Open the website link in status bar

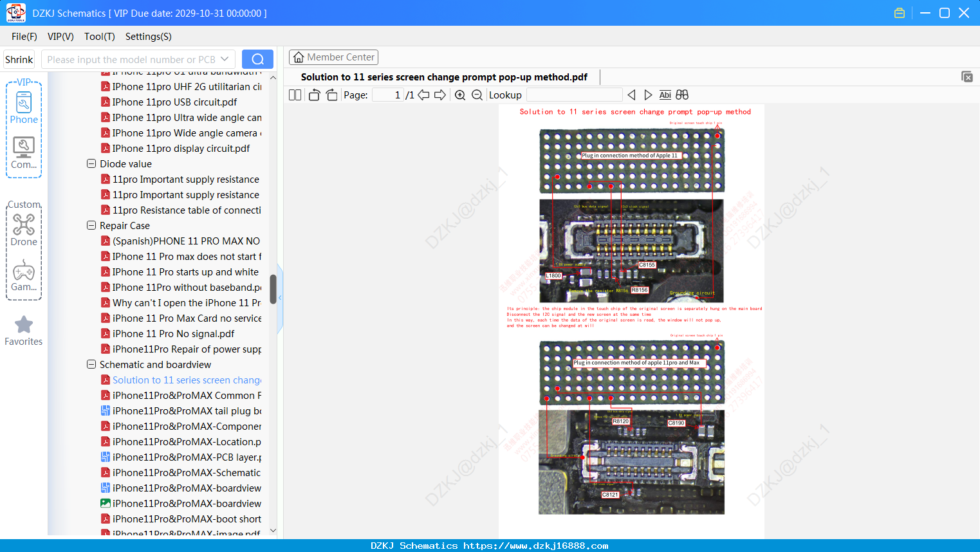pos(536,546)
